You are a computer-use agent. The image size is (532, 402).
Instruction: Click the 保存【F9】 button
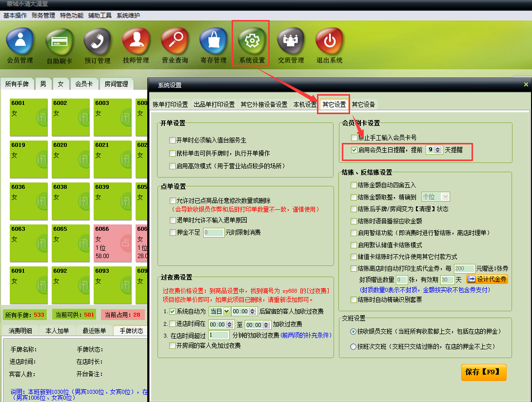point(483,372)
